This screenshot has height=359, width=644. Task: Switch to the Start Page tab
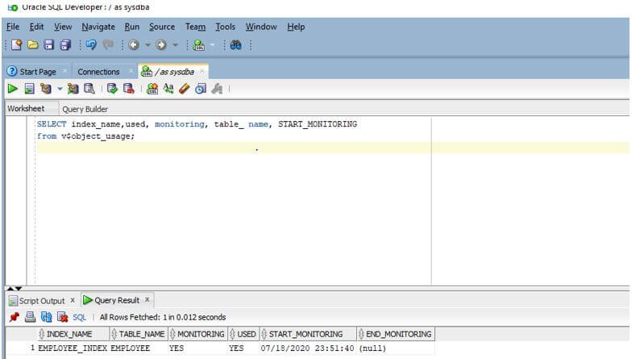[37, 72]
